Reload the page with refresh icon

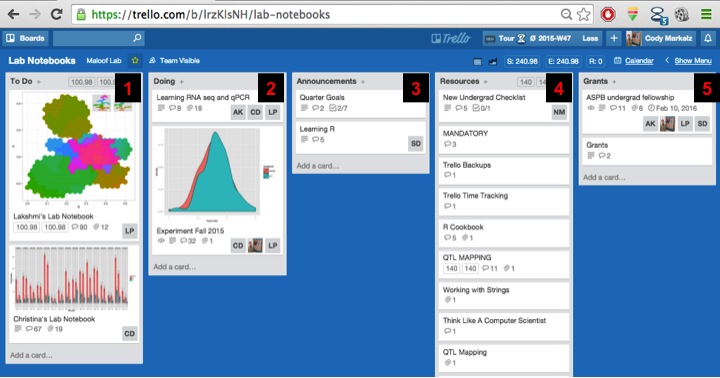tap(56, 14)
